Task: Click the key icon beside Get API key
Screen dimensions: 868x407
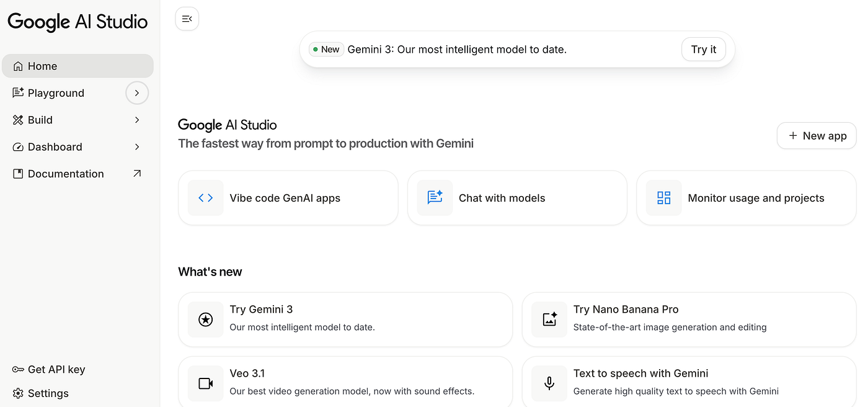Action: tap(18, 369)
